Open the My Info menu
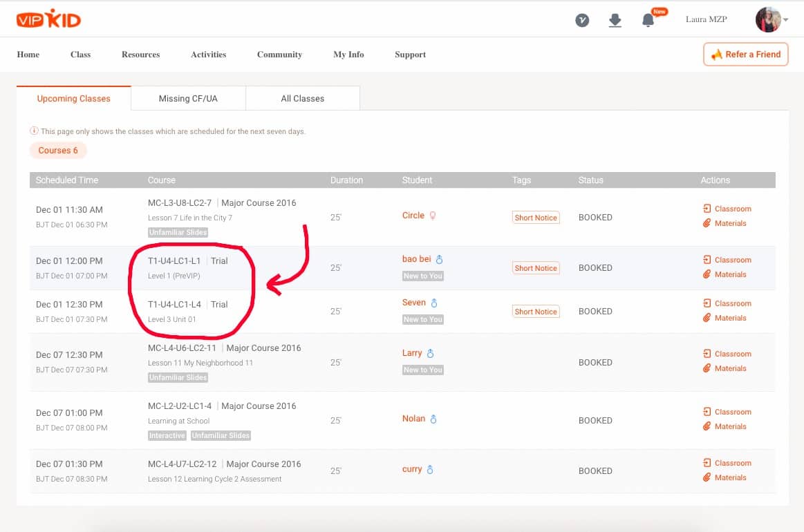This screenshot has height=532, width=804. (348, 55)
